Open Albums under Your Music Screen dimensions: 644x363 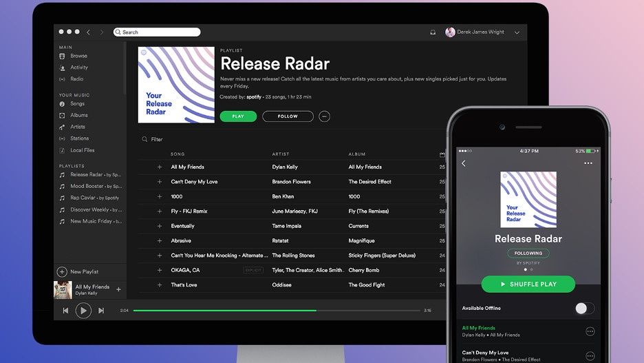(x=79, y=116)
